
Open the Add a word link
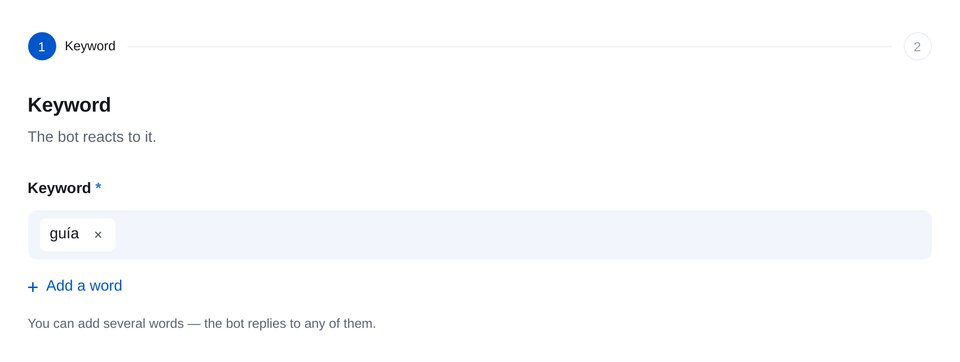click(x=75, y=286)
